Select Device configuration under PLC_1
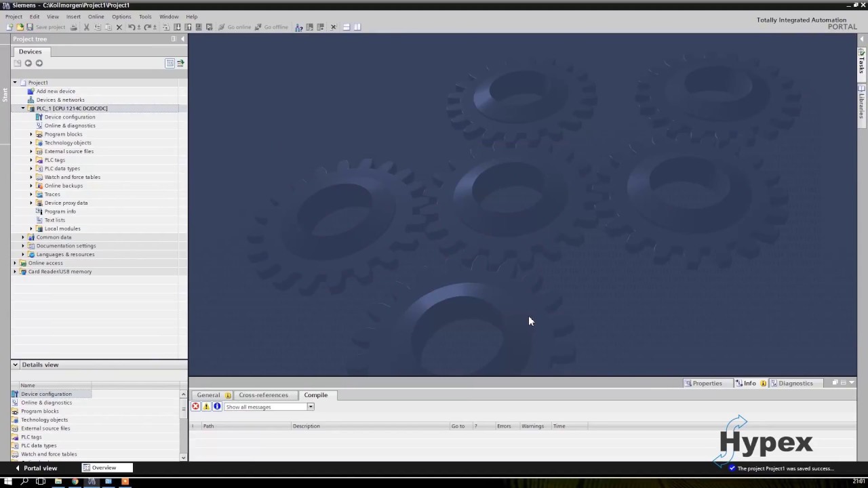The width and height of the screenshot is (868, 488). [70, 117]
